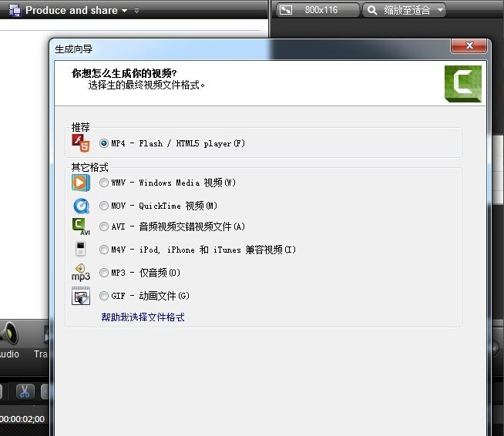The image size is (504, 436).
Task: Click the Windows Media Player icon
Action: click(x=81, y=183)
